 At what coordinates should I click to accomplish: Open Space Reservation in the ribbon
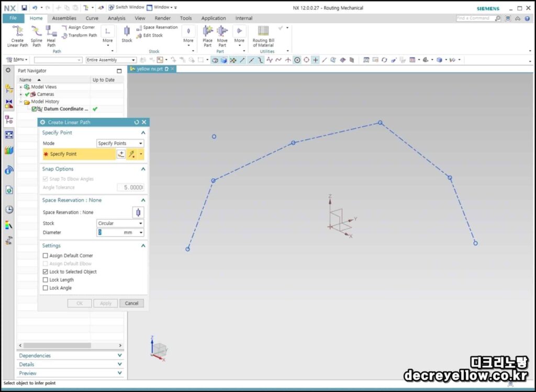pyautogui.click(x=157, y=27)
